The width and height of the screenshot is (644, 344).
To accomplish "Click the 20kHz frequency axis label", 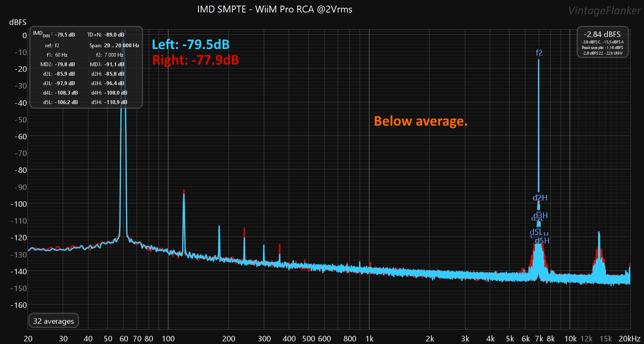I will (x=629, y=338).
